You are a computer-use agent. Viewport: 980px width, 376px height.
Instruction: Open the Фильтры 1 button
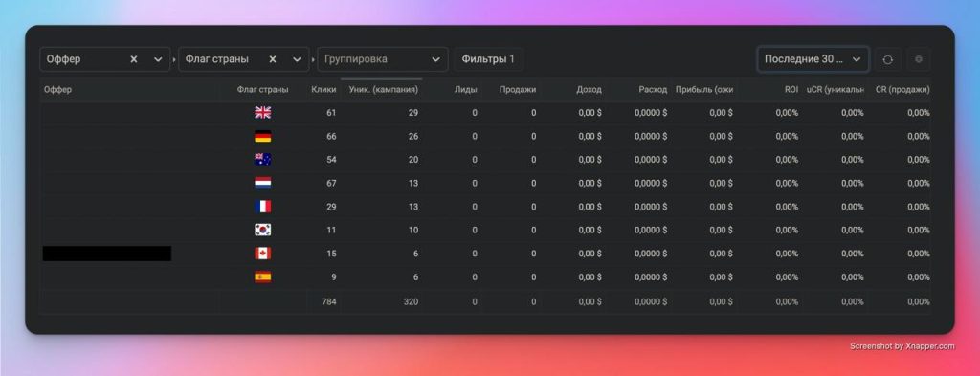pyautogui.click(x=488, y=59)
